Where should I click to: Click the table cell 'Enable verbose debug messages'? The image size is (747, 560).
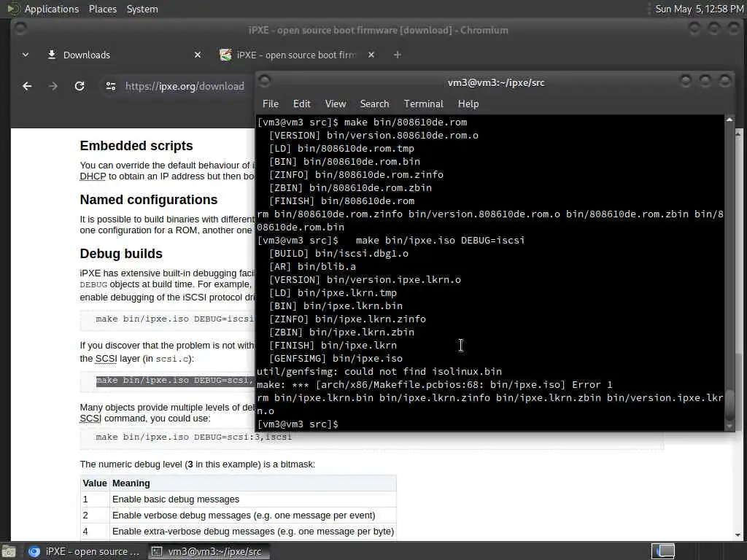click(x=244, y=516)
